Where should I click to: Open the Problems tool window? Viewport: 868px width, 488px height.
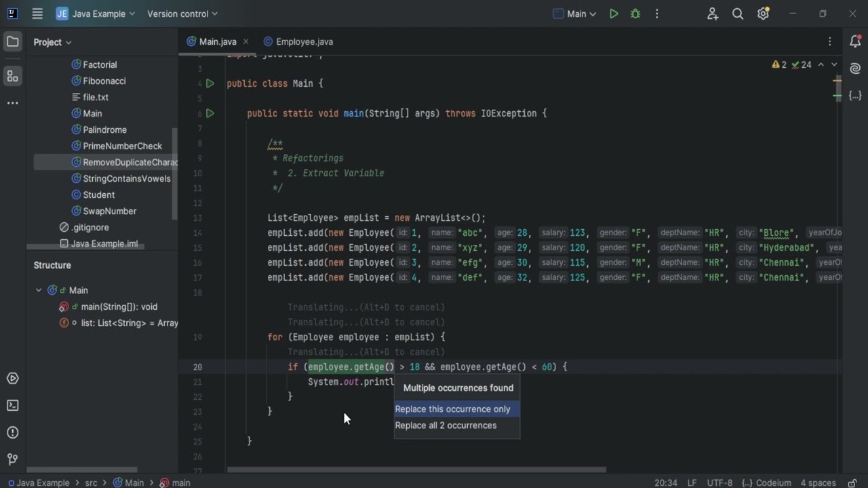pyautogui.click(x=12, y=432)
